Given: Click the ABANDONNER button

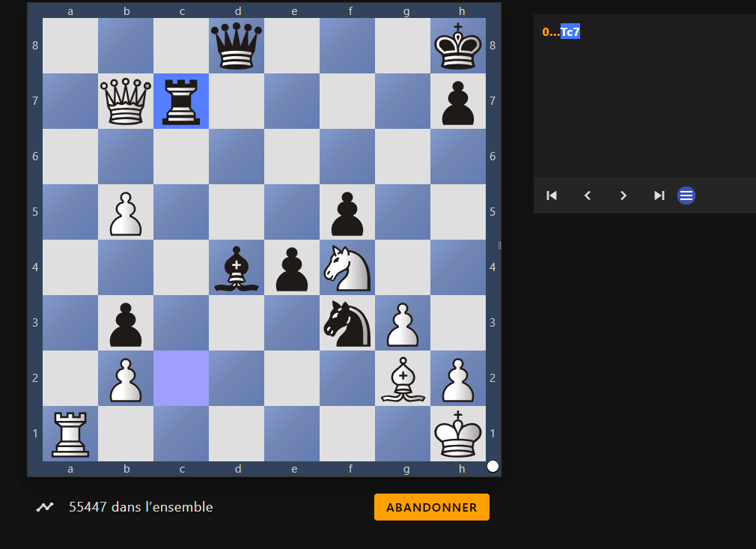Looking at the screenshot, I should 431,507.
